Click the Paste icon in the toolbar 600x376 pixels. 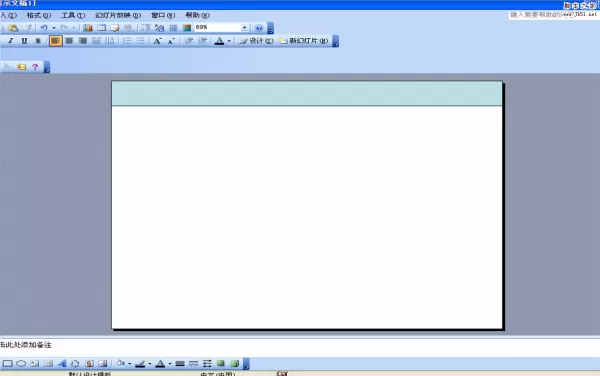(x=13, y=28)
